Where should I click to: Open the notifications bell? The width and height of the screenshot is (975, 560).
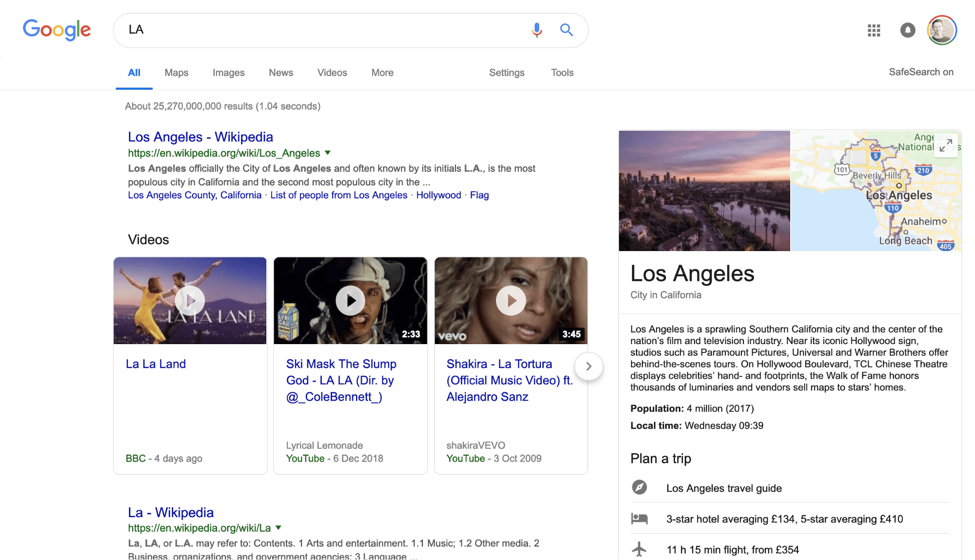907,30
